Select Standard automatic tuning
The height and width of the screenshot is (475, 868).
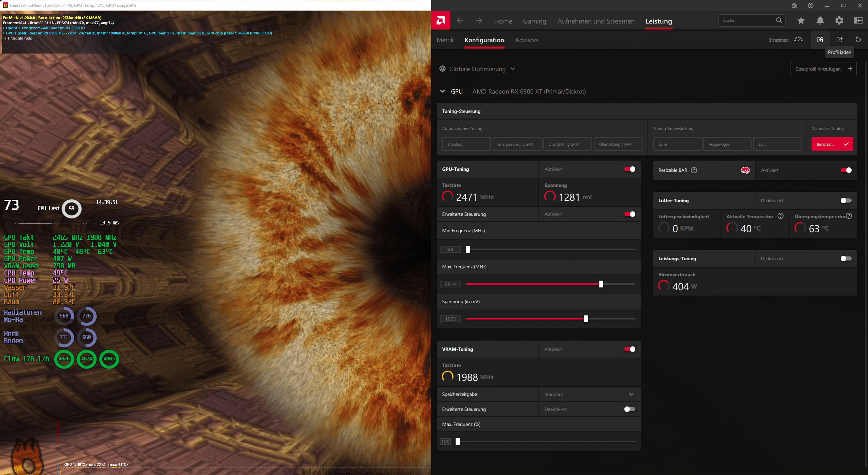point(466,144)
